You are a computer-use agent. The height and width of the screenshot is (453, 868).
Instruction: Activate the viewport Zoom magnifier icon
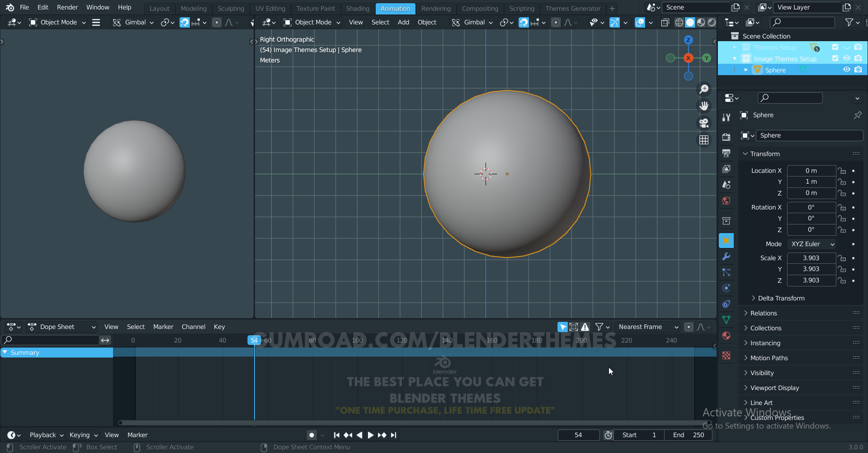click(x=704, y=89)
